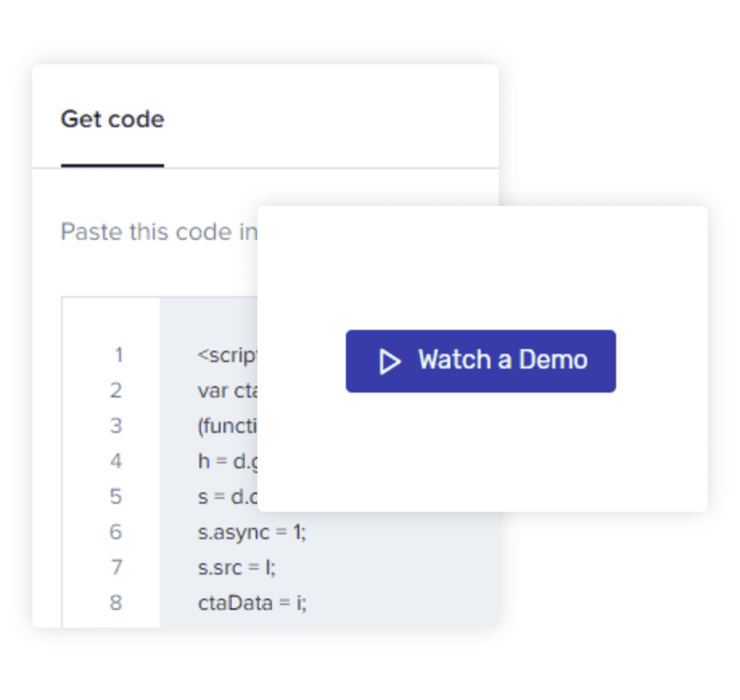Click the Watch a Demo button
Image resolution: width=740 pixels, height=700 pixels.
tap(480, 361)
